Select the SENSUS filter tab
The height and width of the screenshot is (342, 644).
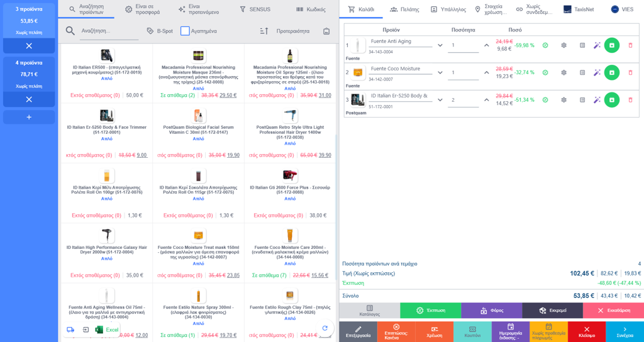(255, 9)
